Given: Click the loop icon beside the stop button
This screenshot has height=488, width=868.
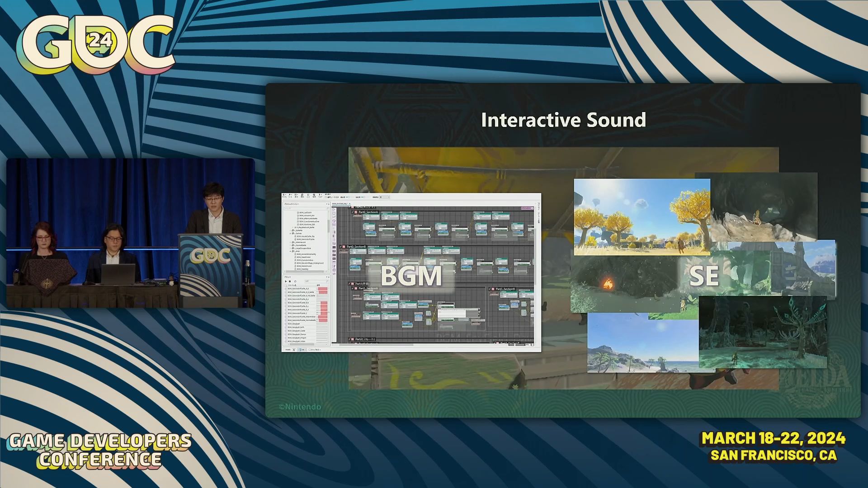Looking at the screenshot, I should (295, 281).
